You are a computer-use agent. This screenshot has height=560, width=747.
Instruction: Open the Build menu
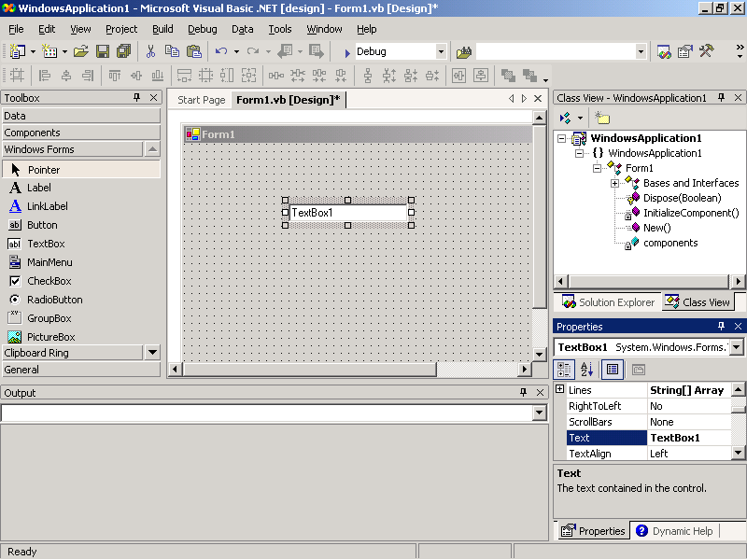point(162,29)
